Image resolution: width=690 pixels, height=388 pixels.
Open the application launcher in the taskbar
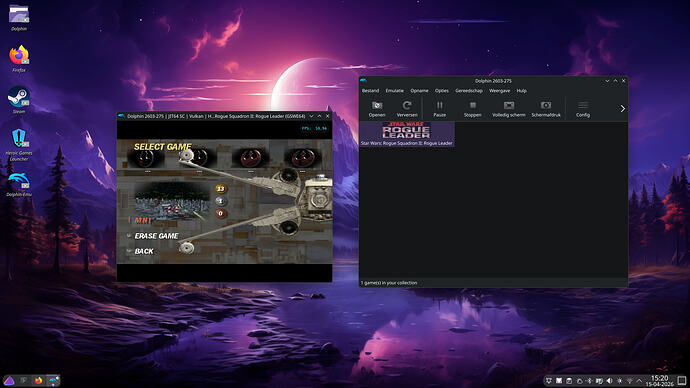point(9,381)
